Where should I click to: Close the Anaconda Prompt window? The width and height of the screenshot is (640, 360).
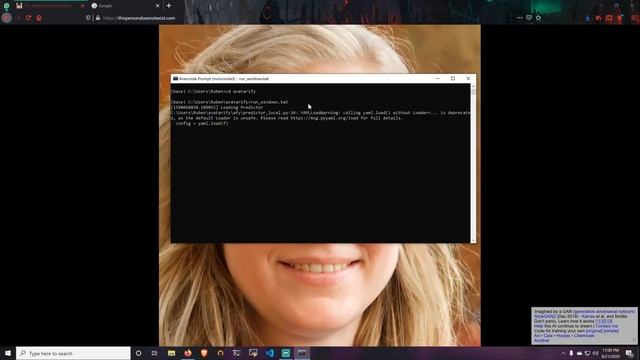[x=468, y=78]
